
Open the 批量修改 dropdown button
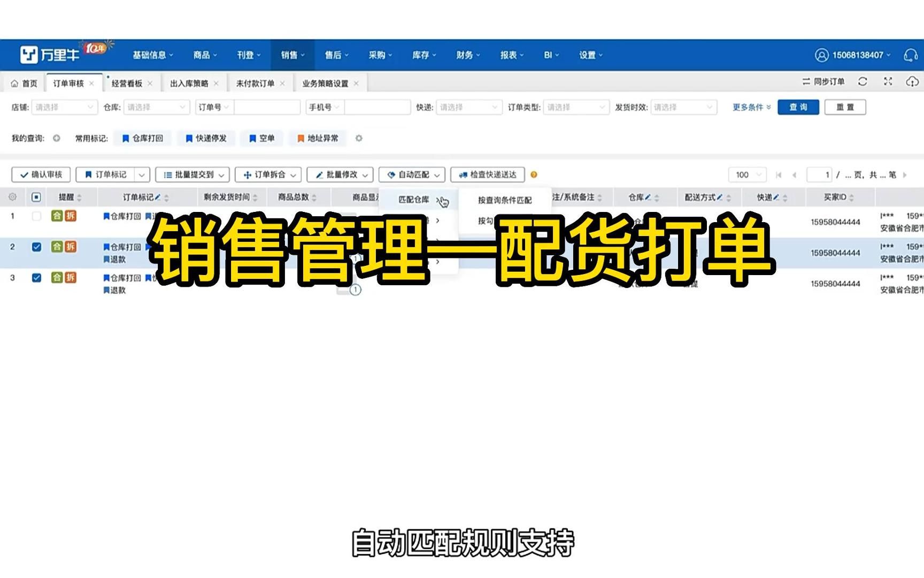point(340,175)
